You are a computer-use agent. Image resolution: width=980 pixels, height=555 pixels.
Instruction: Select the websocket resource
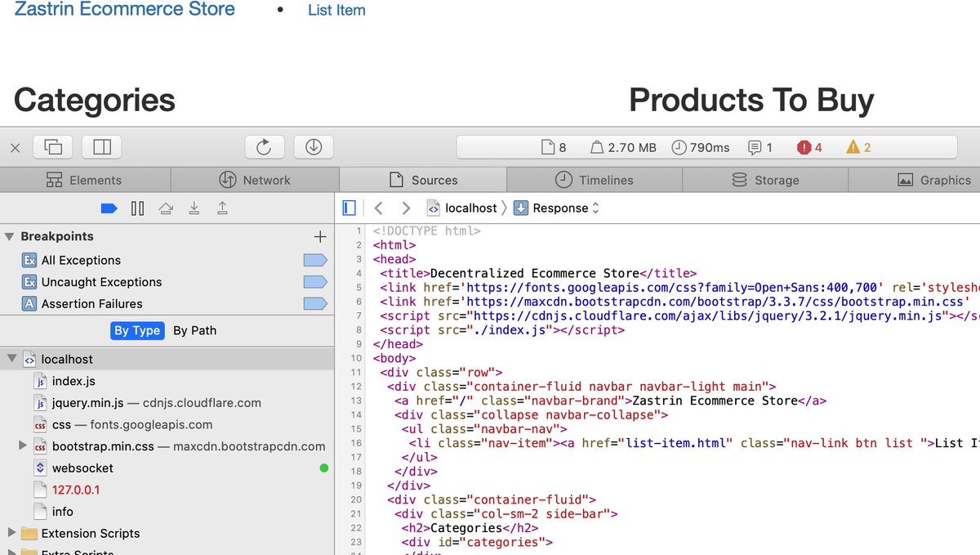pyautogui.click(x=167, y=468)
